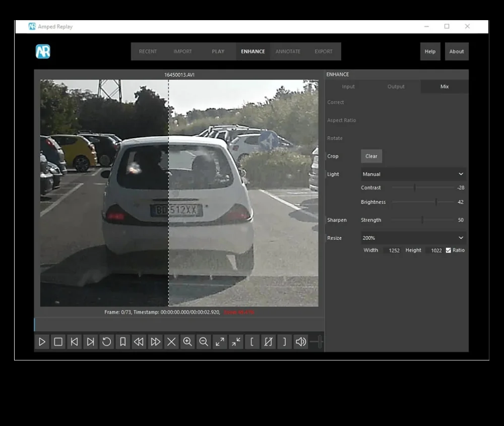This screenshot has width=504, height=426.
Task: Show the Output view tab
Action: (x=396, y=87)
